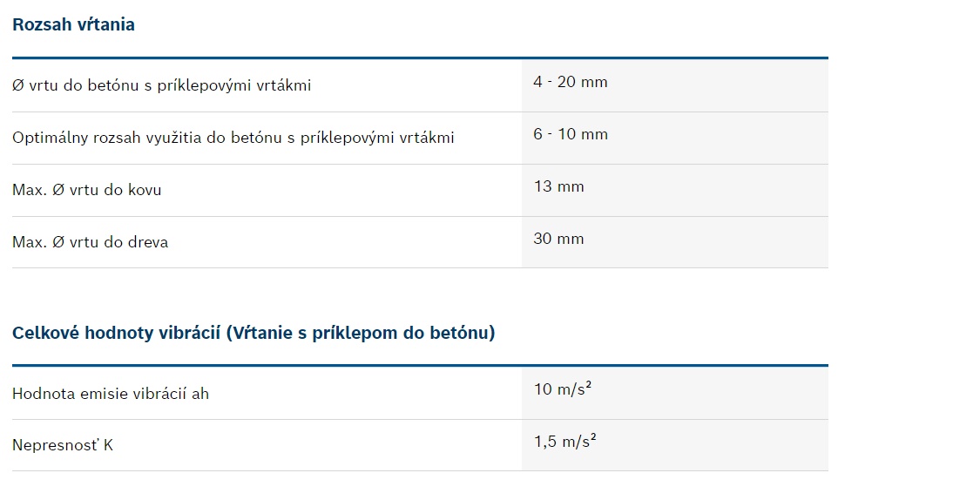Click the word Optimálny in second row

click(51, 139)
